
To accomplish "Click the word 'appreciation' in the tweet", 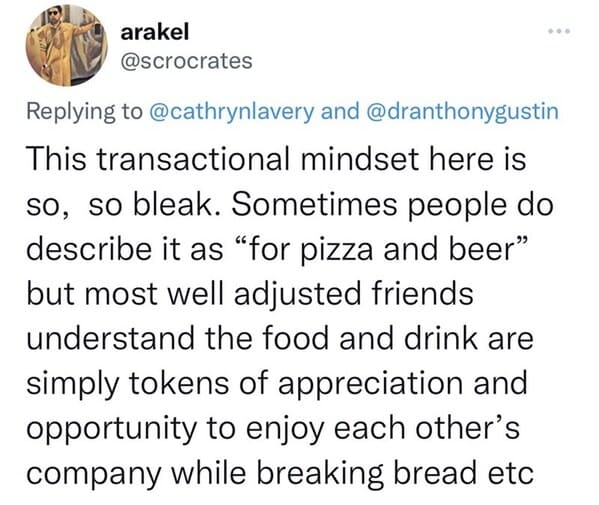I will (371, 384).
